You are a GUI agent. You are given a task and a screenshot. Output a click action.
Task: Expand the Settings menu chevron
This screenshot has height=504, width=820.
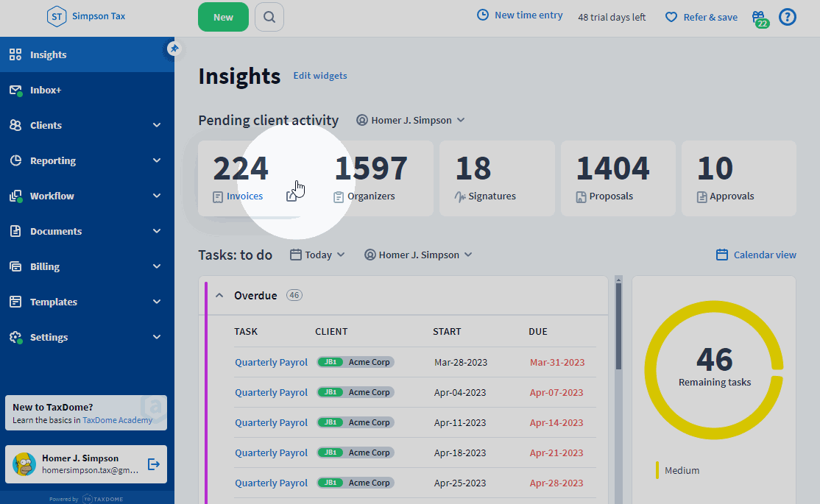tap(157, 337)
